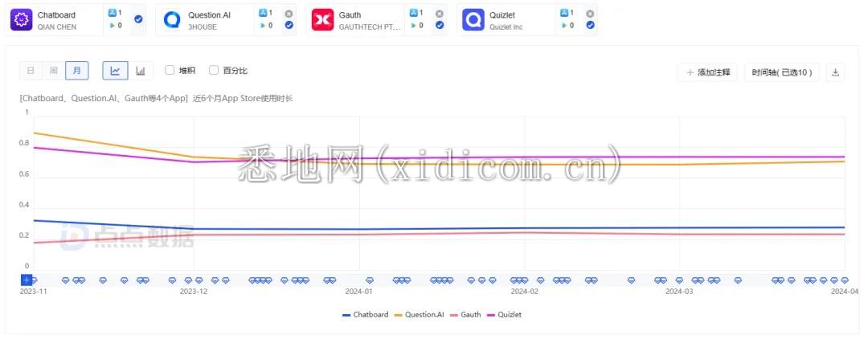The height and width of the screenshot is (339, 868).
Task: Click the blue plus icon on timeline
Action: (x=27, y=280)
